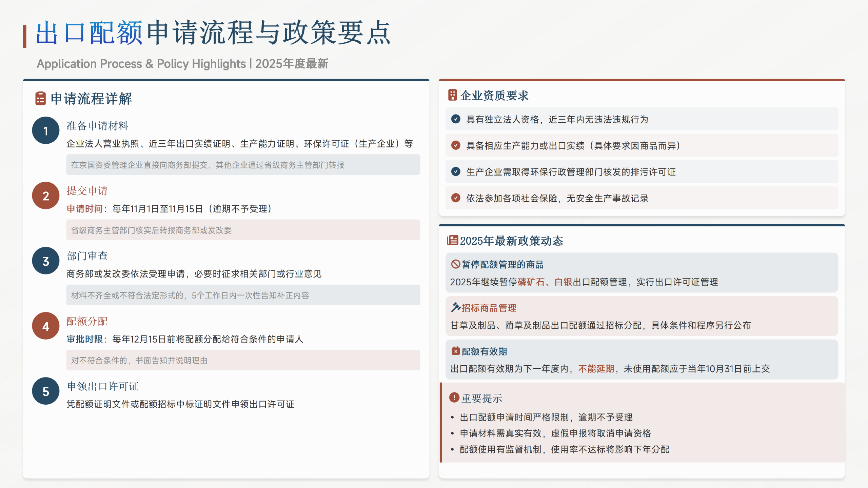The image size is (868, 488).
Task: Click the check mark beside 具有独立法人资格
Action: tap(456, 119)
